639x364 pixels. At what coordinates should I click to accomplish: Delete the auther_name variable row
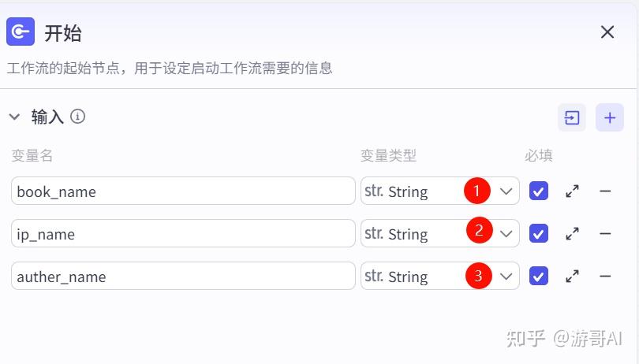[605, 276]
